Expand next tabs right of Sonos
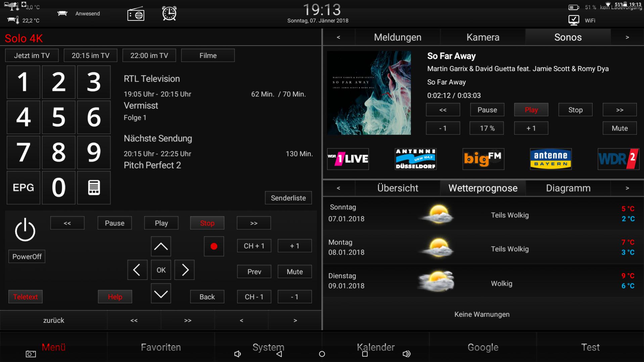Image resolution: width=644 pixels, height=362 pixels. tap(627, 37)
